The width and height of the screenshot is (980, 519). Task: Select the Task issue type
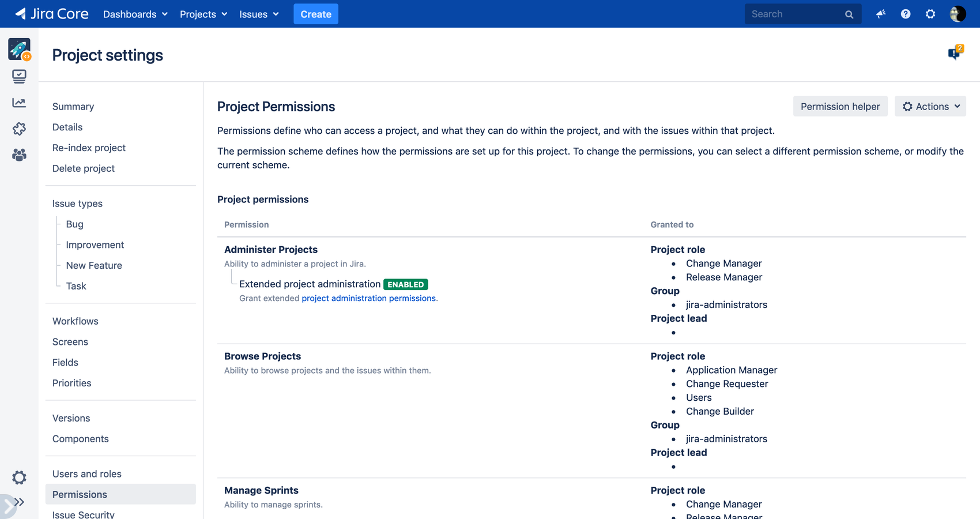76,286
